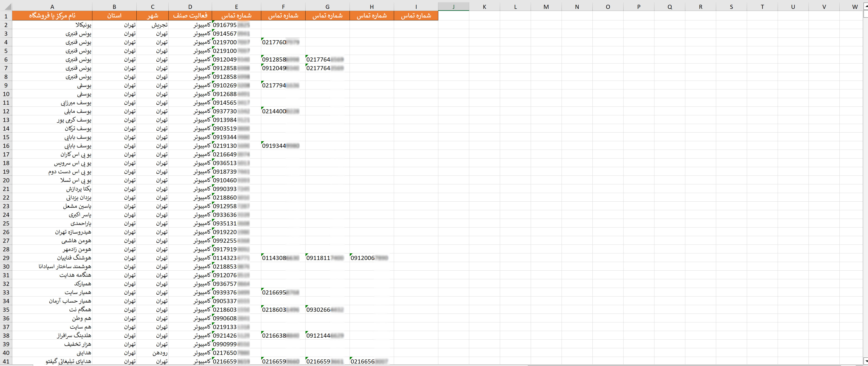Click 'شماره تماس' header in column I
The height and width of the screenshot is (366, 868).
tap(416, 15)
